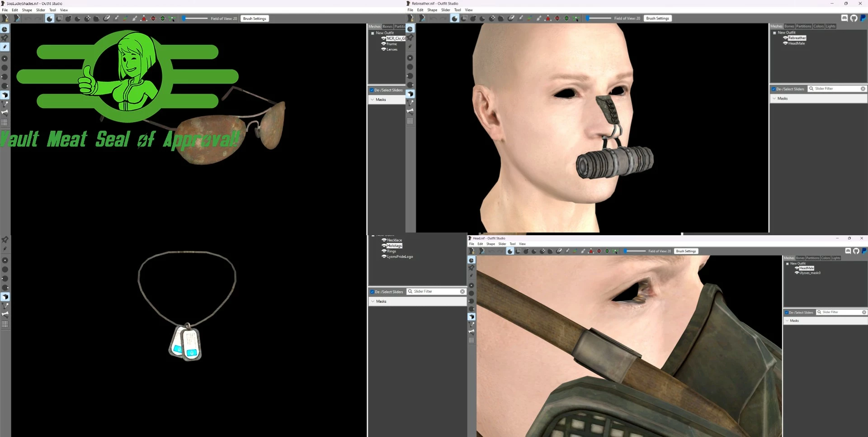Viewport: 868px width, 437px height.
Task: Focus the Slider Filter field in Head.nif window
Action: 841,312
